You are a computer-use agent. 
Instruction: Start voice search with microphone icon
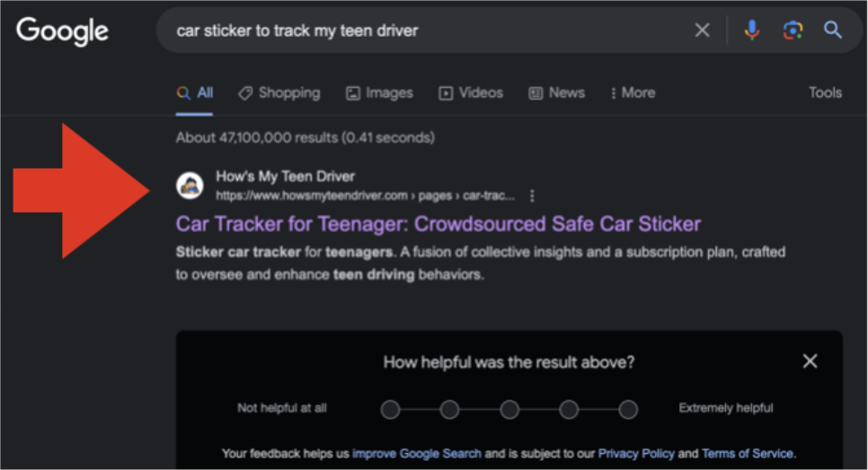pos(752,30)
